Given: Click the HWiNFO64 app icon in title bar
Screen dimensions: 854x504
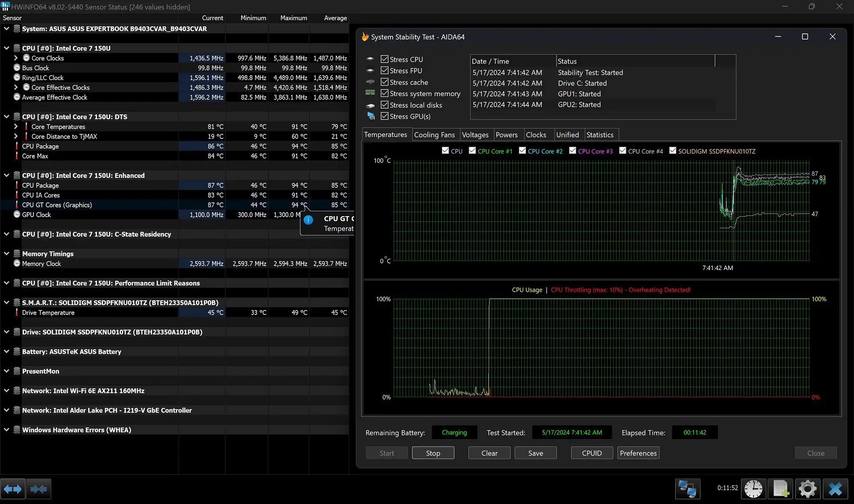Looking at the screenshot, I should 5,7.
